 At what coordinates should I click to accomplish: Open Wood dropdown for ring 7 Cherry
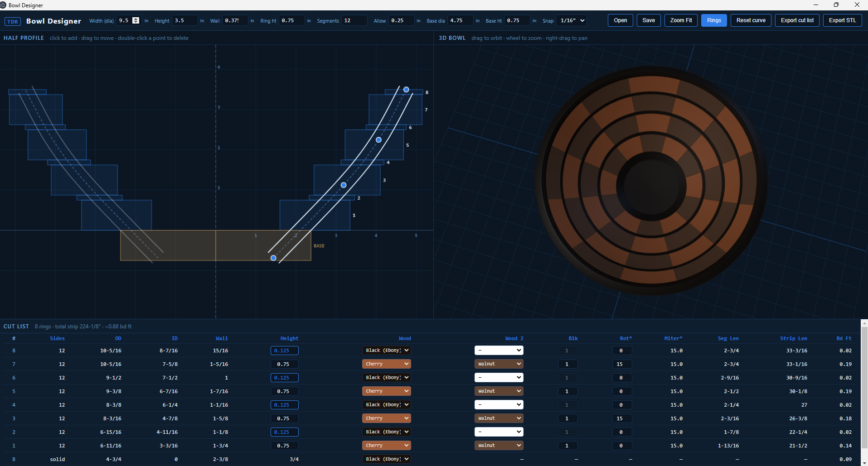(386, 364)
